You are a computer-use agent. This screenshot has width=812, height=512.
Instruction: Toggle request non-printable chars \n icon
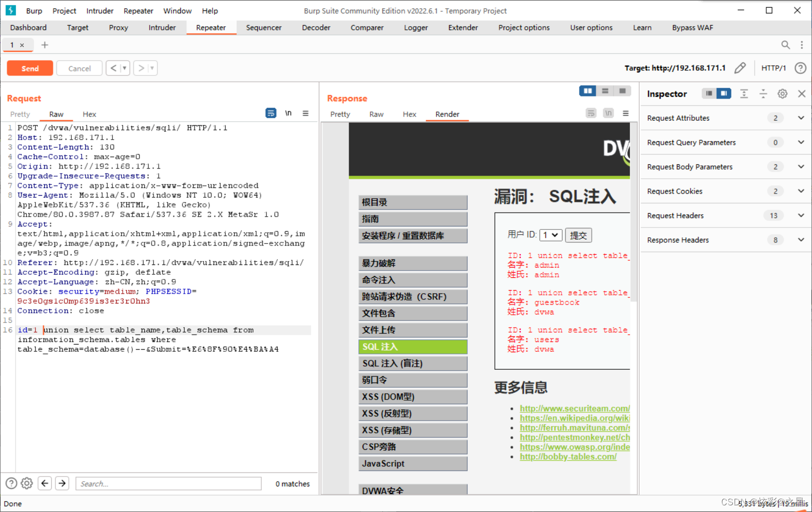coord(288,113)
